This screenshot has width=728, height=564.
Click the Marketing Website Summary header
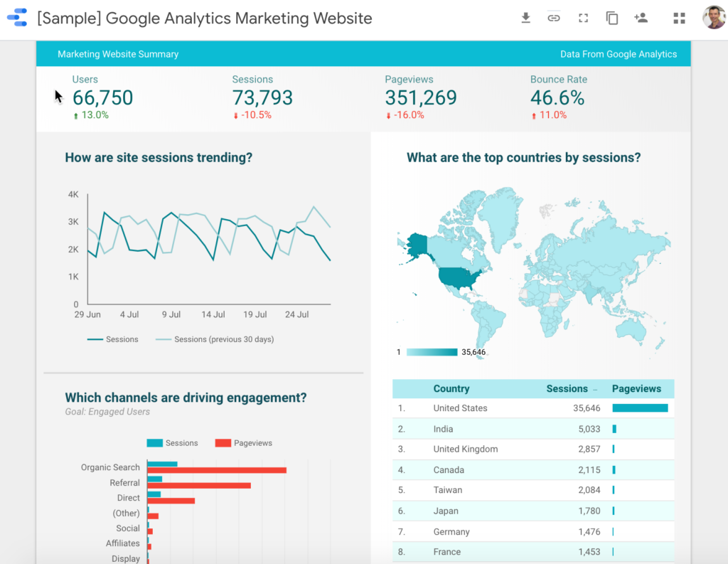(x=118, y=54)
